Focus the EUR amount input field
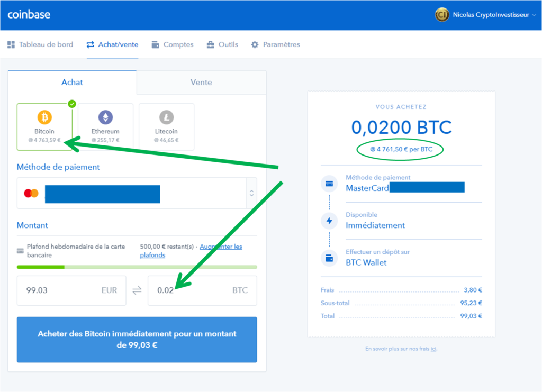This screenshot has height=392, width=542. pos(71,290)
